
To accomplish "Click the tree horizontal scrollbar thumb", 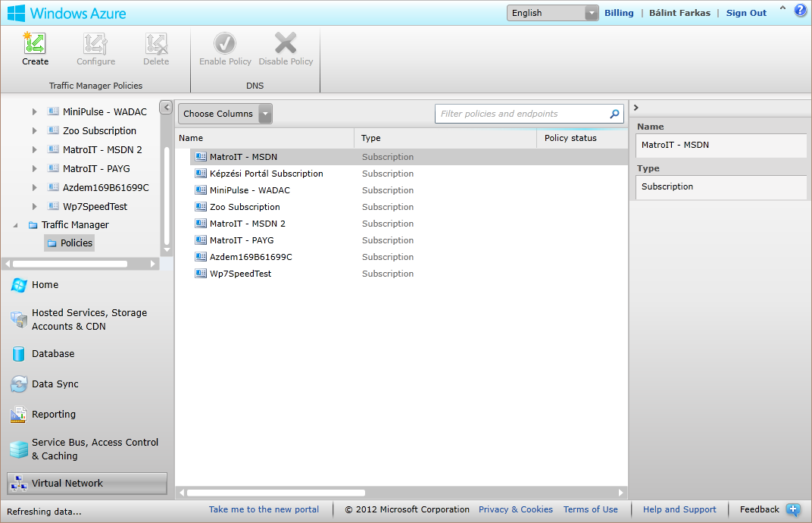I will [x=70, y=264].
